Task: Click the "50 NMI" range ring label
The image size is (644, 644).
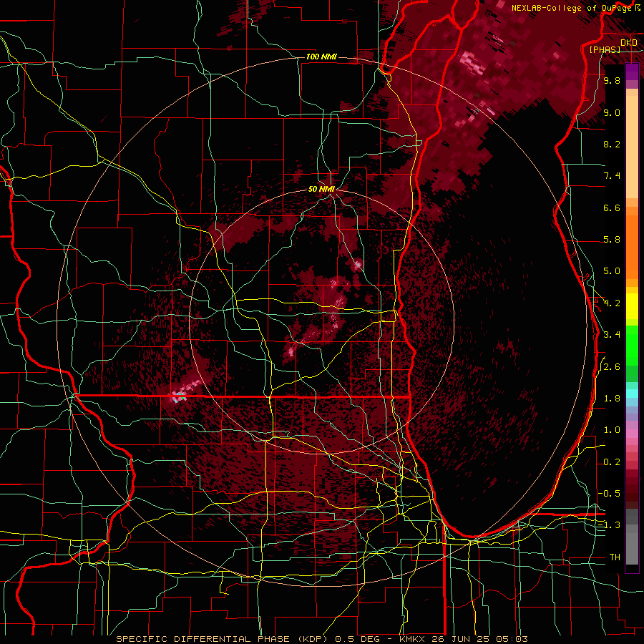Action: 321,189
